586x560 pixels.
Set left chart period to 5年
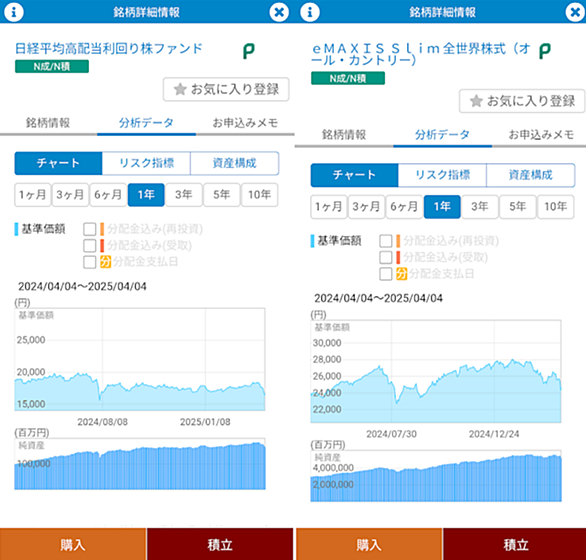coord(222,195)
